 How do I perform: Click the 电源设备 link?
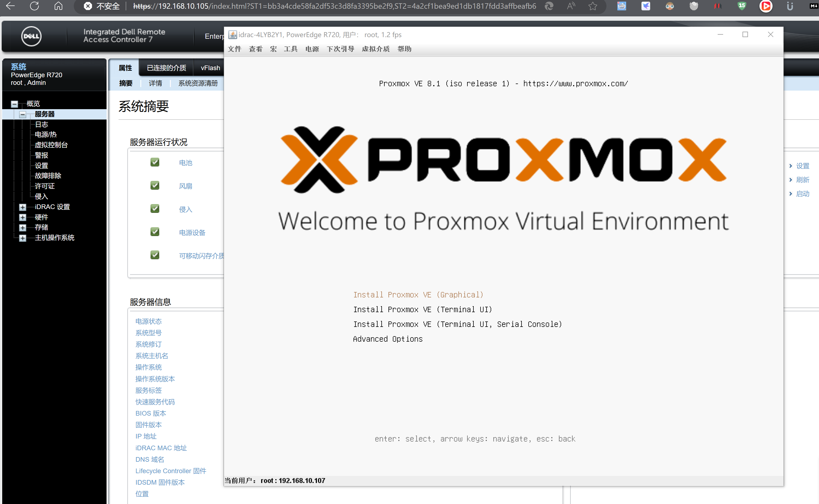pyautogui.click(x=192, y=233)
